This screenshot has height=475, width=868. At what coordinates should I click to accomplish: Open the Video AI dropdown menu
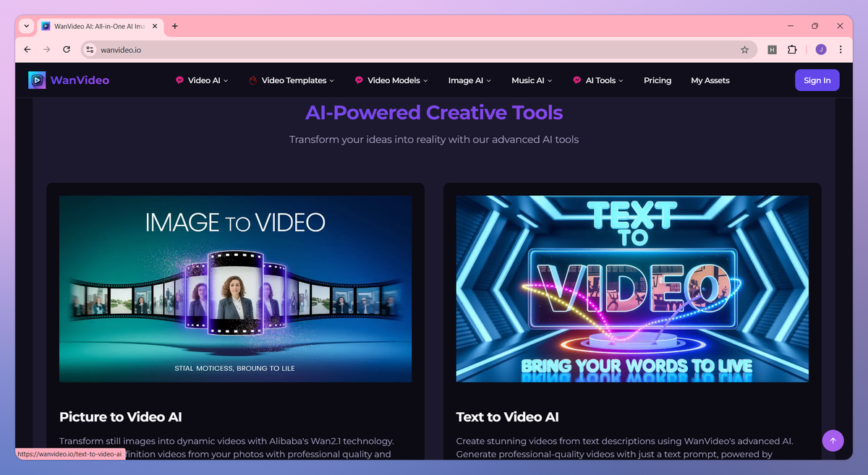coord(201,80)
